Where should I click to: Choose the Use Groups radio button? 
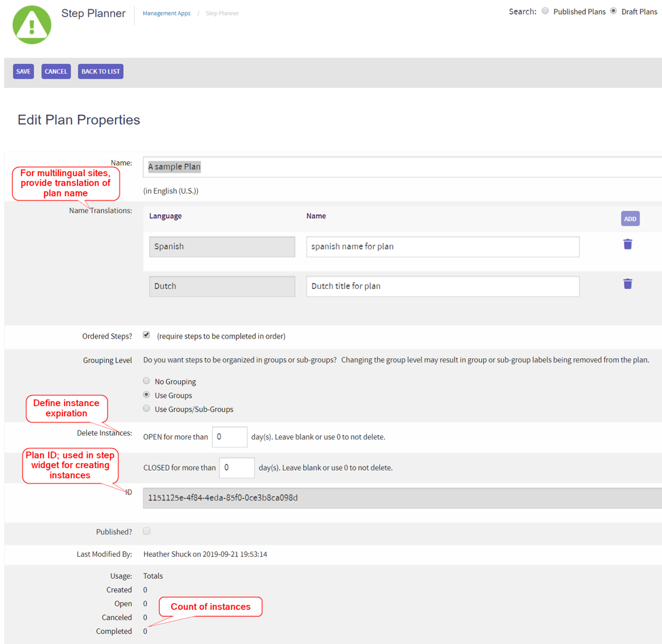tap(147, 395)
